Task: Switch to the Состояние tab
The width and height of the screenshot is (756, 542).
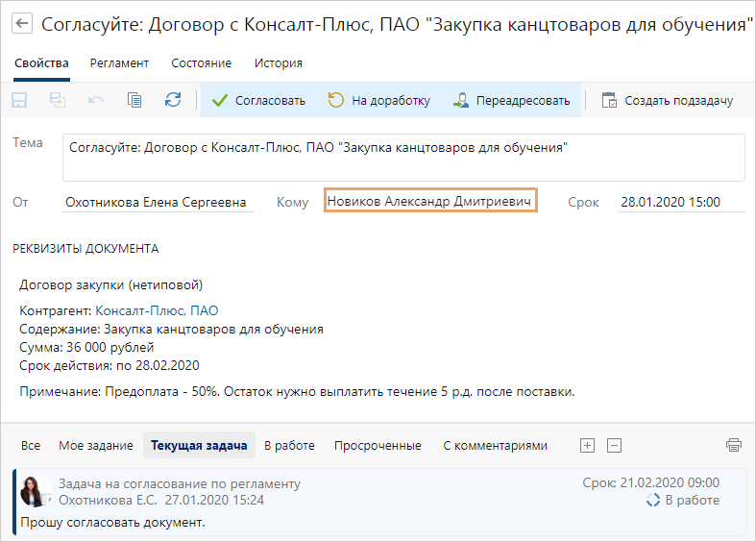Action: click(x=201, y=63)
